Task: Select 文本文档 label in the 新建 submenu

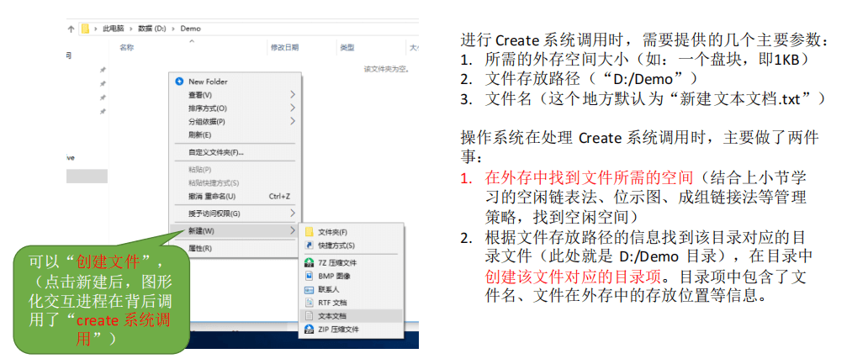Action: click(332, 316)
